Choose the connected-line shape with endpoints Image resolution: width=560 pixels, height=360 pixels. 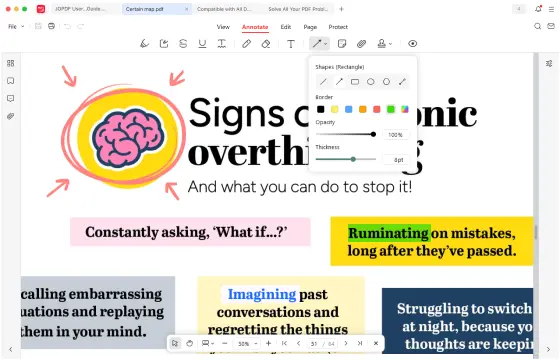pyautogui.click(x=402, y=82)
